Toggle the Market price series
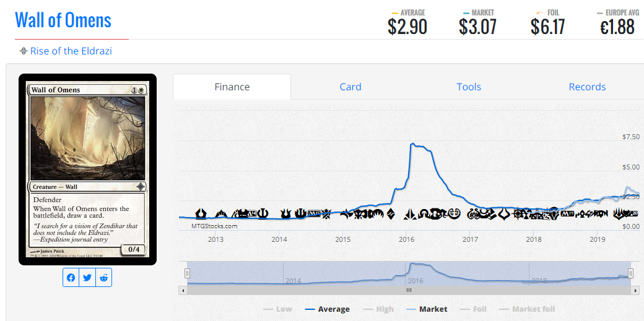The height and width of the screenshot is (321, 644). (x=427, y=309)
